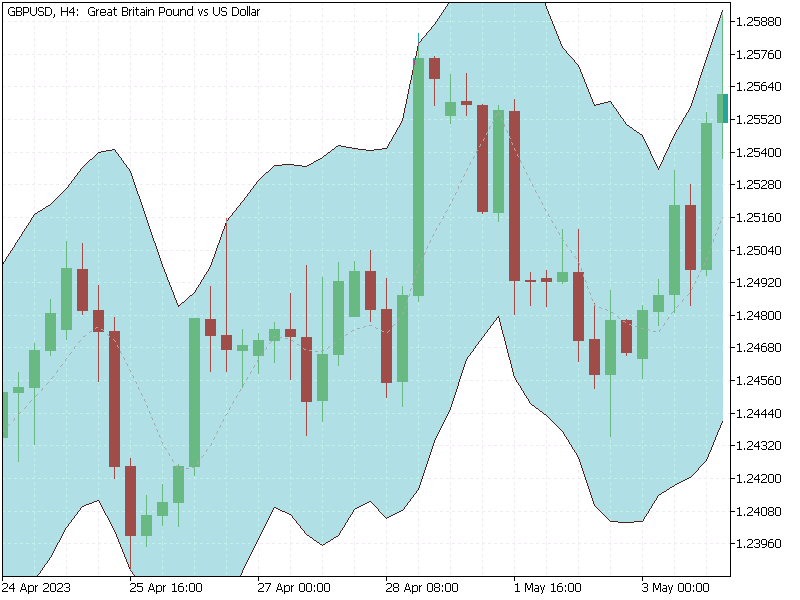800x600 pixels.
Task: Click the 1.25520 price label
Action: tap(759, 119)
